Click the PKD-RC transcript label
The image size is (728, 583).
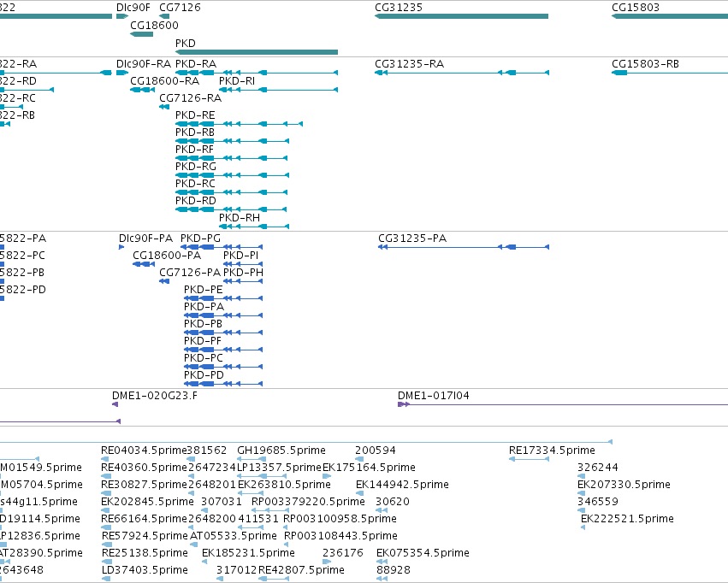point(195,183)
